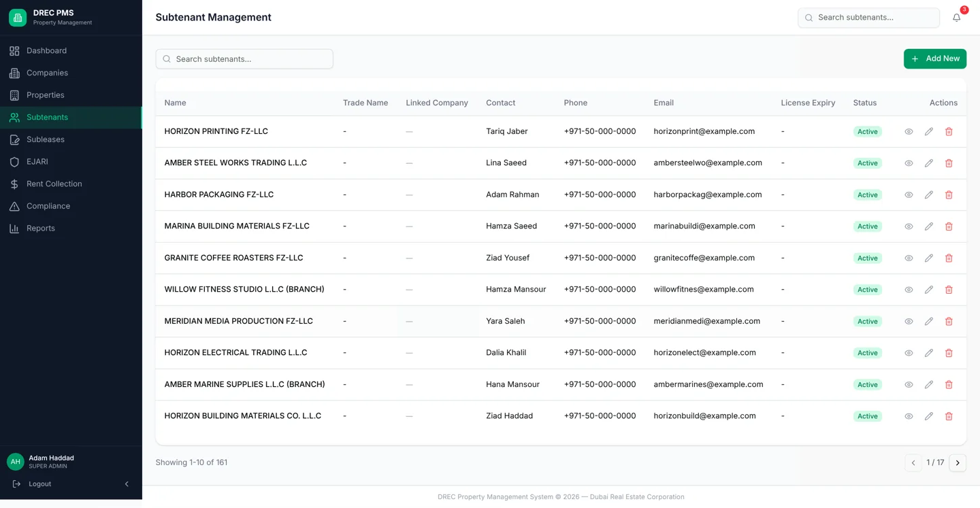This screenshot has height=508, width=980.
Task: Navigate to Properties section
Action: (71, 95)
